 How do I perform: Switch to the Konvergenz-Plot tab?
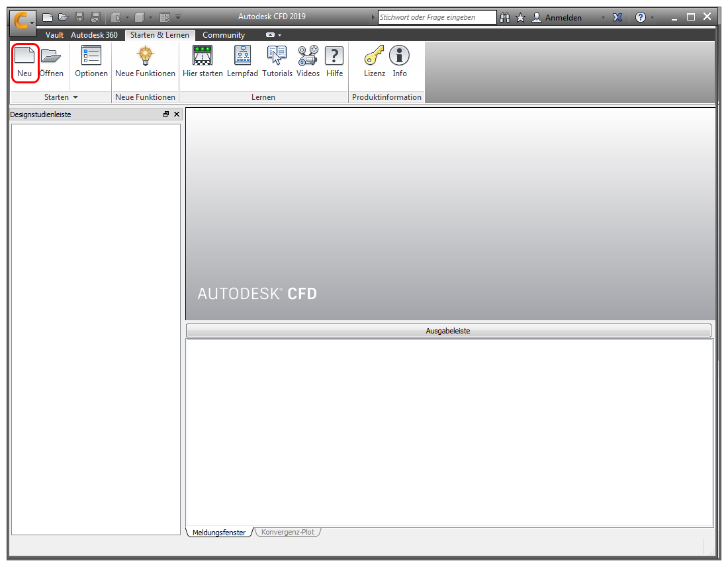288,532
